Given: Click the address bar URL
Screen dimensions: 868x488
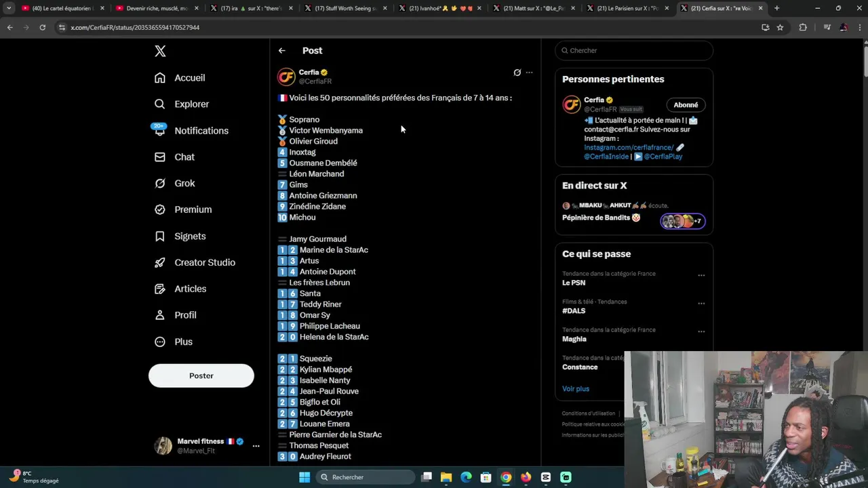Looking at the screenshot, I should (x=135, y=27).
